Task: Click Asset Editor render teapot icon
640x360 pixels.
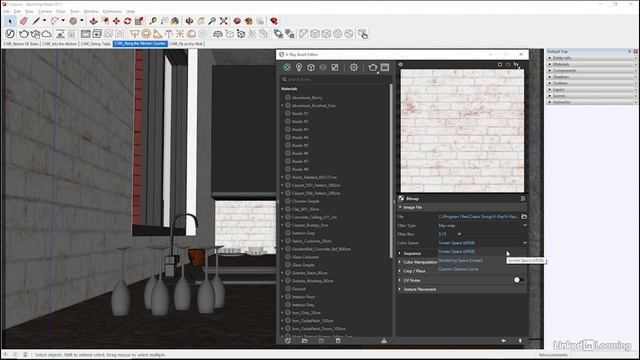Action: [372, 67]
